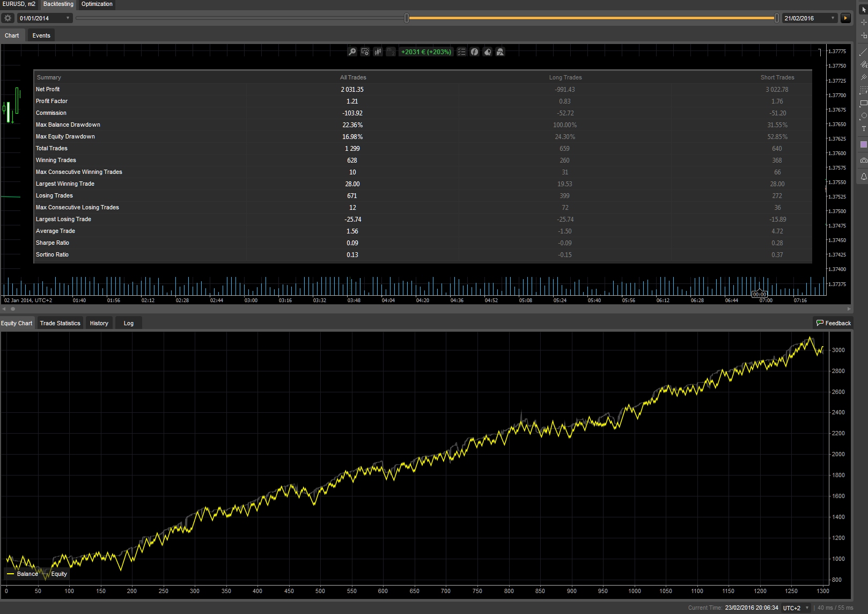Open the start date 01/01/2014 dropdown
Image resolution: width=868 pixels, height=614 pixels.
point(45,18)
